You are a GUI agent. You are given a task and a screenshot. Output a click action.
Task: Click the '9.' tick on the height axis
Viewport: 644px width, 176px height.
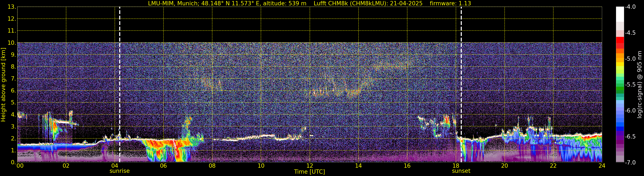tap(13, 55)
